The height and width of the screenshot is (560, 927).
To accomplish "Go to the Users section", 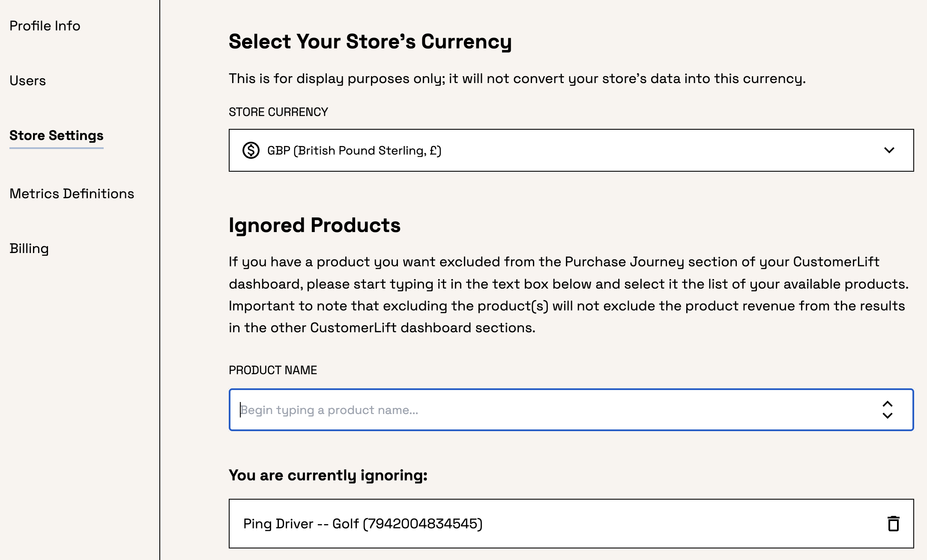I will [27, 80].
